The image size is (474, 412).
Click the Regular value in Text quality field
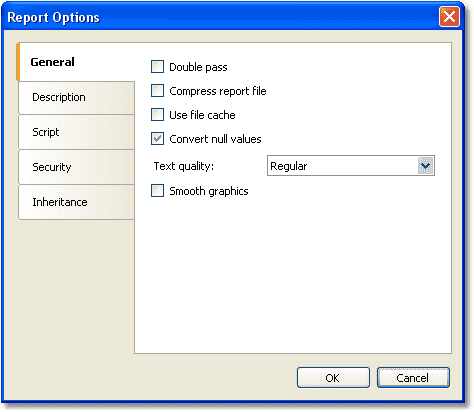[x=289, y=166]
